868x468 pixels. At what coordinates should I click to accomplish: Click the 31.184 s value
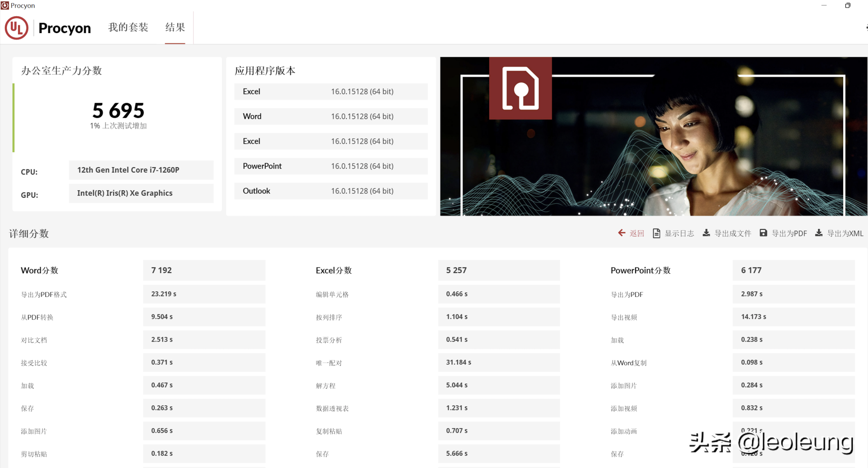point(499,362)
